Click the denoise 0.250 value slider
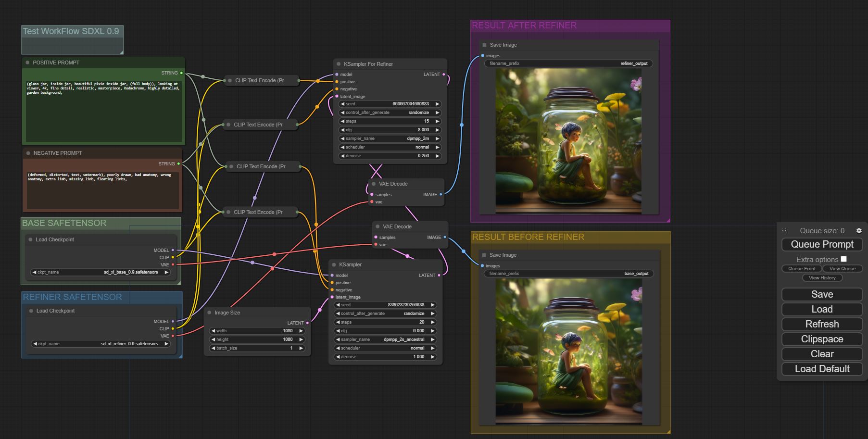Image resolution: width=868 pixels, height=439 pixels. tap(389, 156)
